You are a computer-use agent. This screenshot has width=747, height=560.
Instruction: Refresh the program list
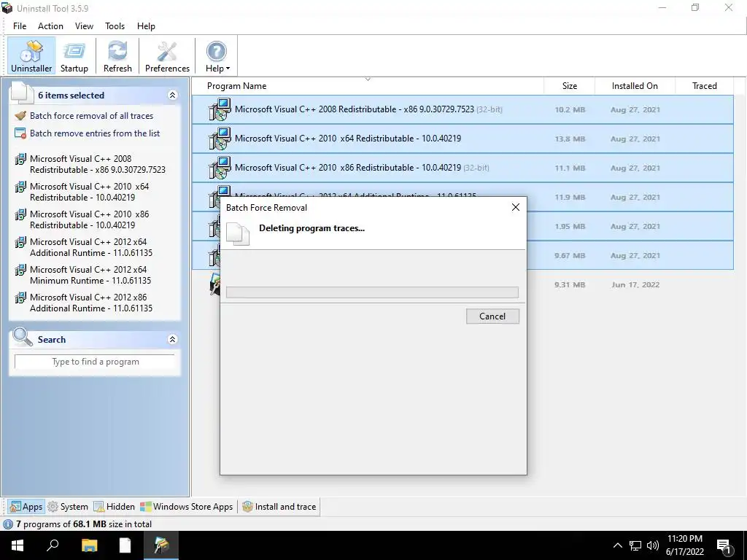(117, 55)
